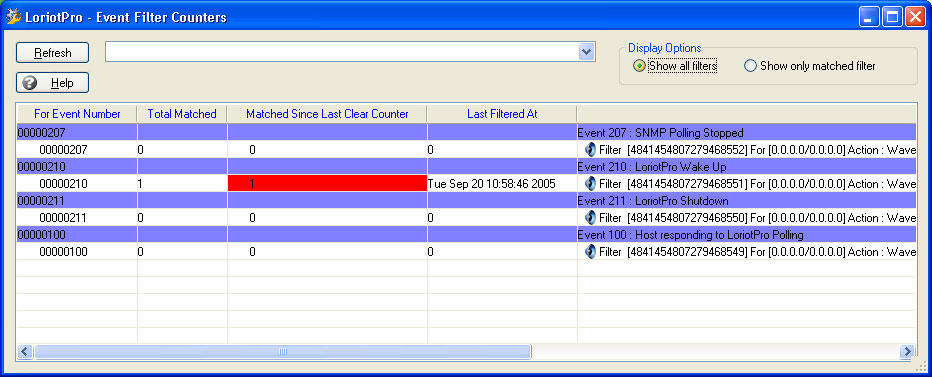932x377 pixels.
Task: Click the scroll right arrow
Action: click(x=907, y=351)
